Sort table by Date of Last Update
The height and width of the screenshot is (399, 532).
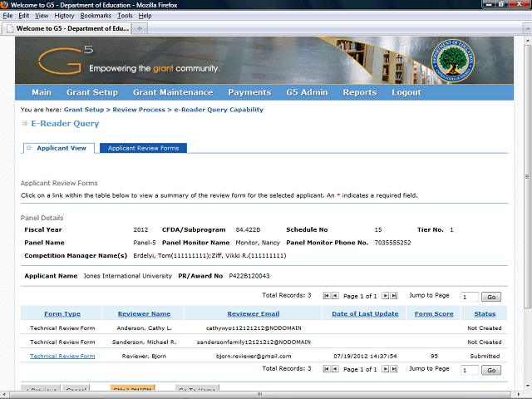(x=365, y=314)
